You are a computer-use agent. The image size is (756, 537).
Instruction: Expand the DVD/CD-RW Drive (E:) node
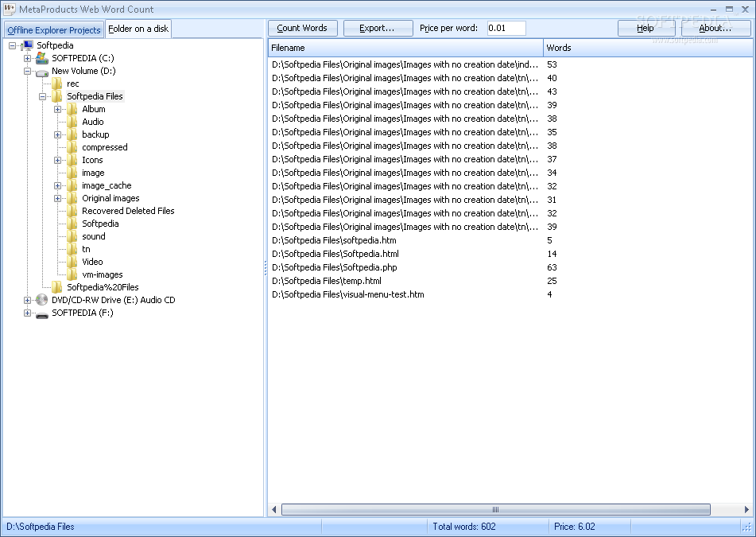[28, 300]
